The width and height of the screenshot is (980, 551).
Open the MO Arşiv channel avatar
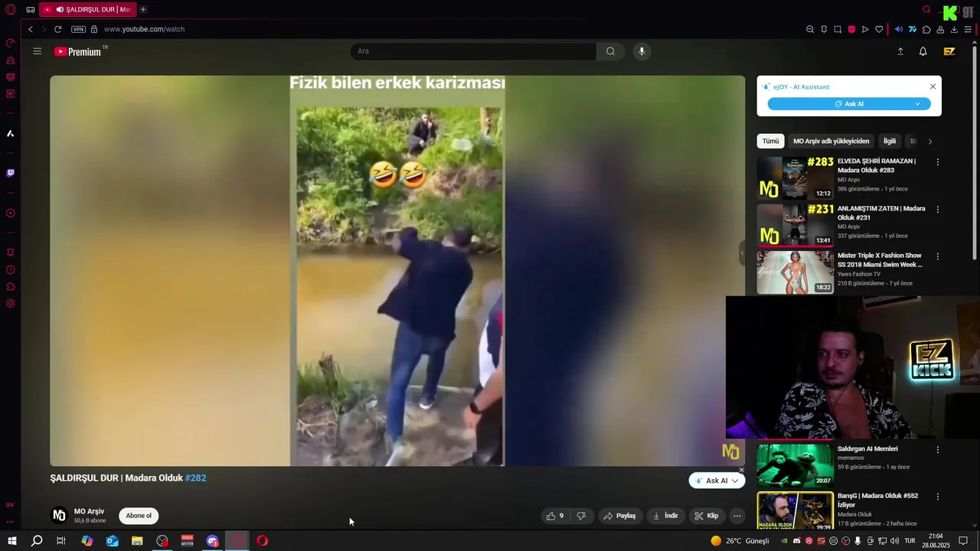tap(59, 516)
